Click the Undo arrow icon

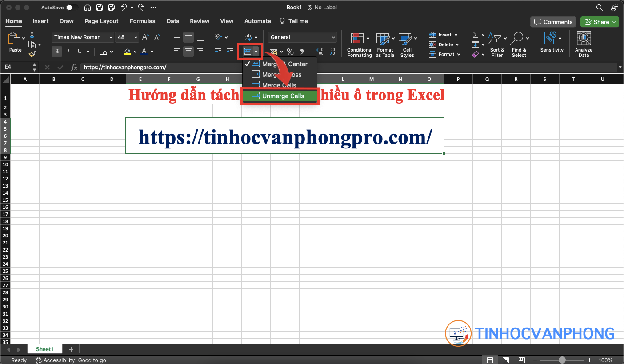(124, 8)
